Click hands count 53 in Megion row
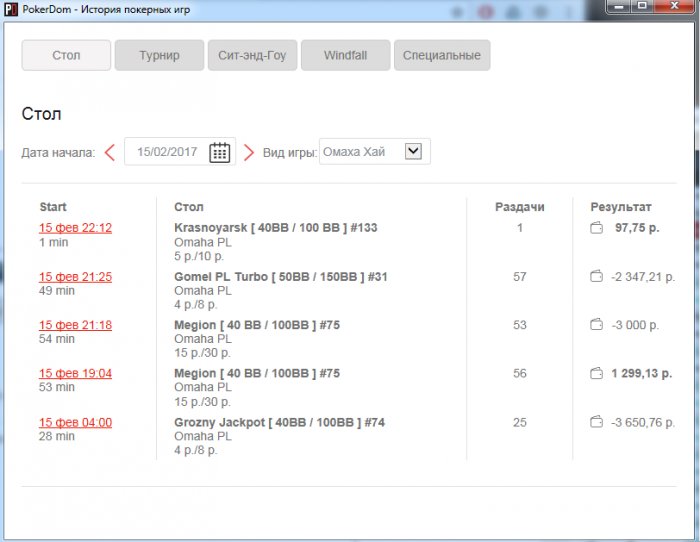The height and width of the screenshot is (542, 700). [520, 325]
